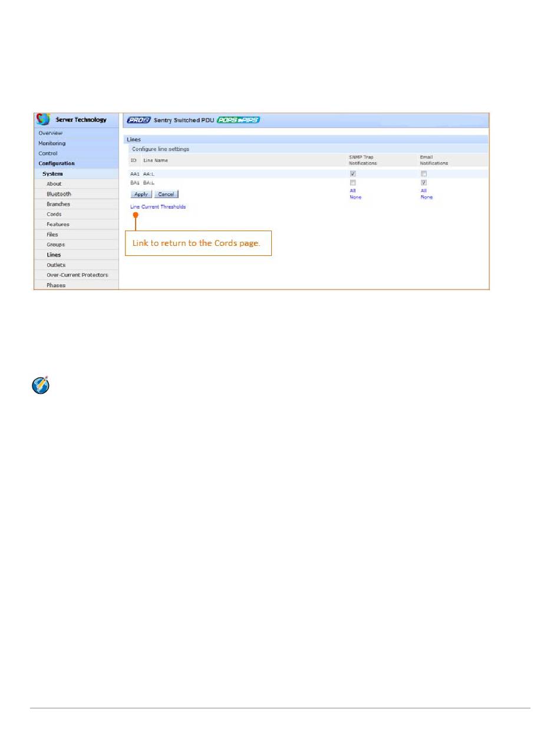This screenshot has width=560, height=736.
Task: Open Bluetooth settings in sidebar
Action: click(59, 194)
